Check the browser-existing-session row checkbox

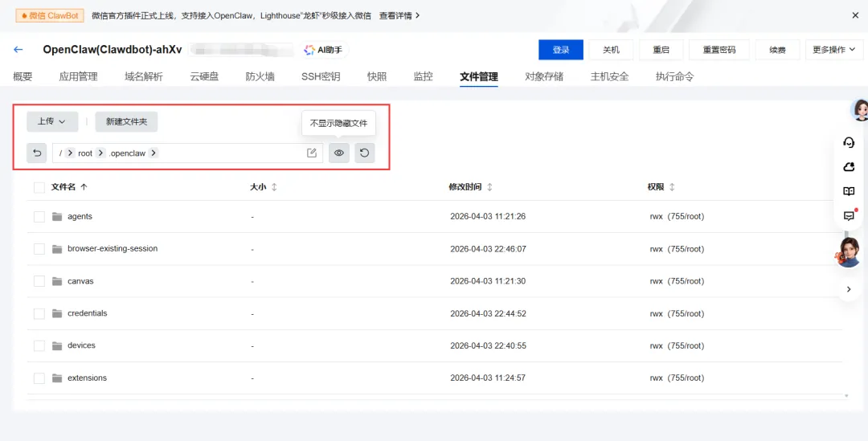tap(39, 249)
